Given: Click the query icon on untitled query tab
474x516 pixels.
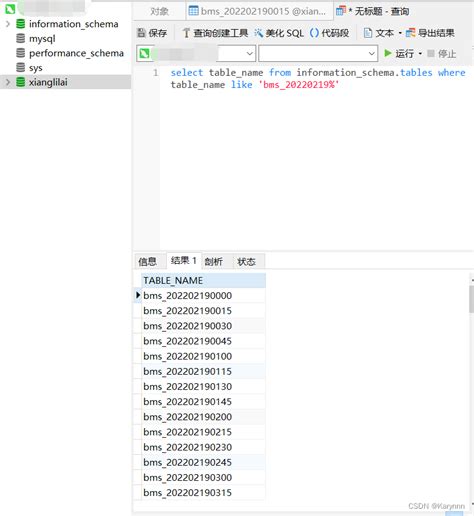Looking at the screenshot, I should pyautogui.click(x=341, y=11).
